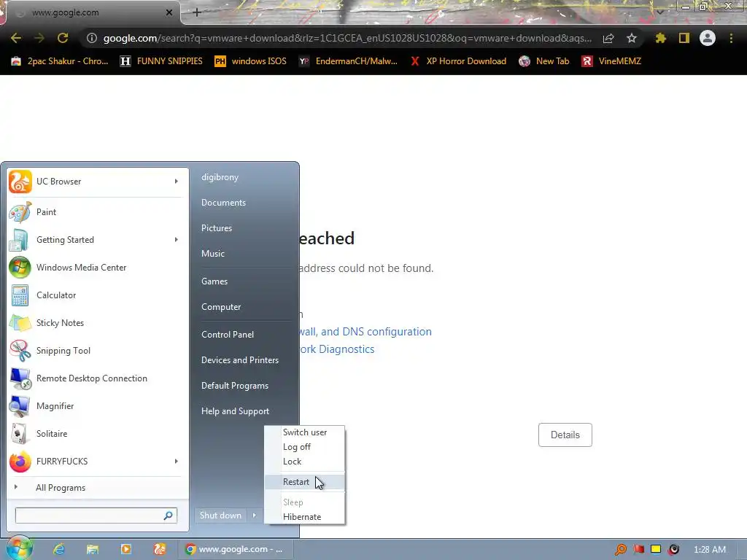Image resolution: width=747 pixels, height=560 pixels.
Task: Choose Restart option
Action: tap(305, 482)
